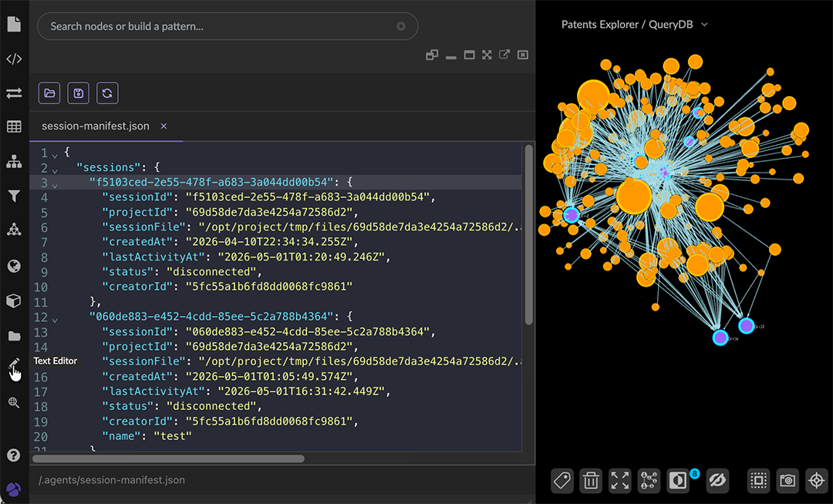Close the session-manifest.json tab
833x504 pixels.
[164, 126]
